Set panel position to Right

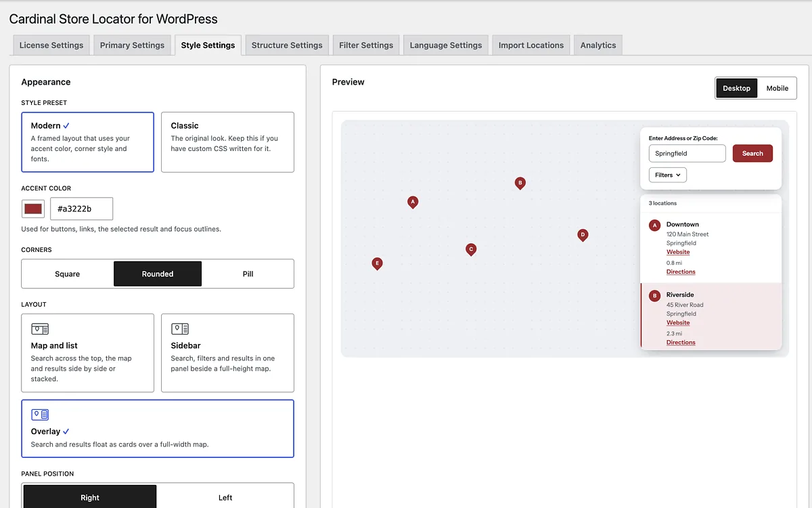click(x=90, y=496)
